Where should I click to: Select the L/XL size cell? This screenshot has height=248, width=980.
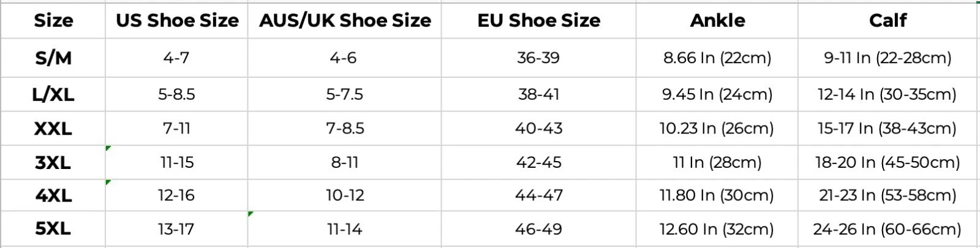pyautogui.click(x=53, y=94)
